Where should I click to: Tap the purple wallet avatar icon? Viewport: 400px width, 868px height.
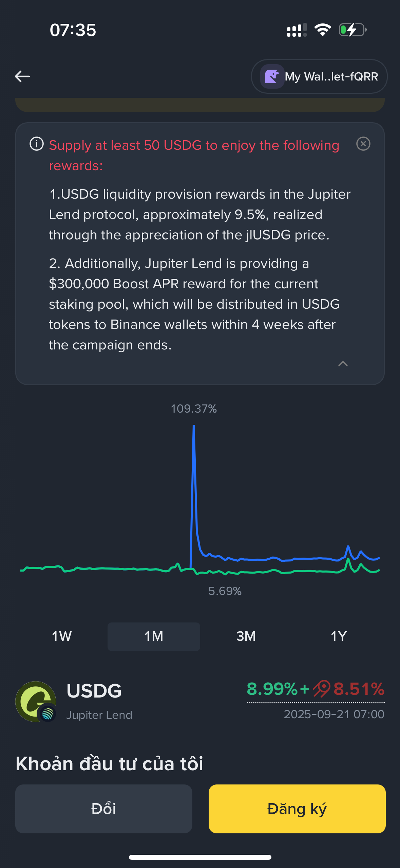pyautogui.click(x=272, y=76)
